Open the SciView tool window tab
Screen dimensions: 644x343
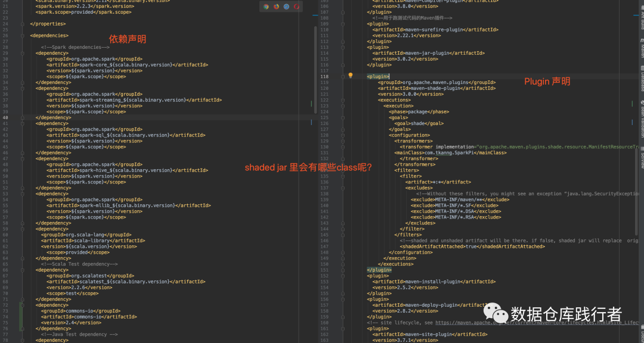[642, 158]
